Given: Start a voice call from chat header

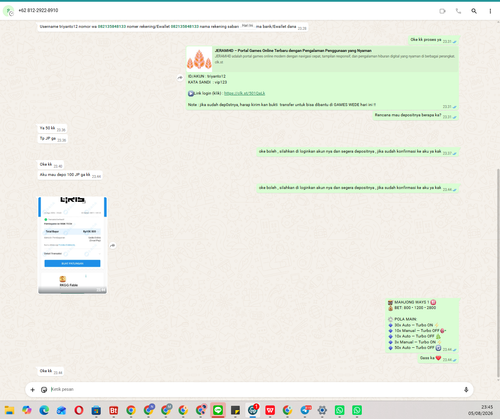Looking at the screenshot, I should (x=458, y=11).
